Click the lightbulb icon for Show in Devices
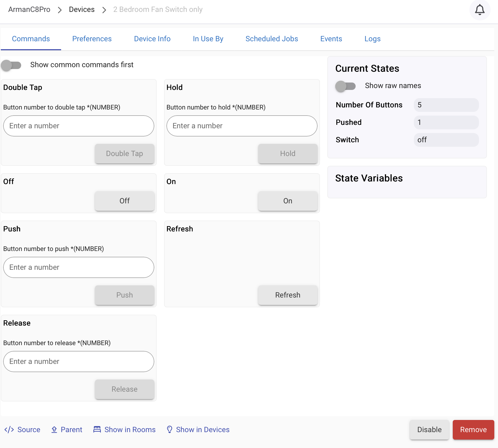The image size is (498, 448). [170, 429]
